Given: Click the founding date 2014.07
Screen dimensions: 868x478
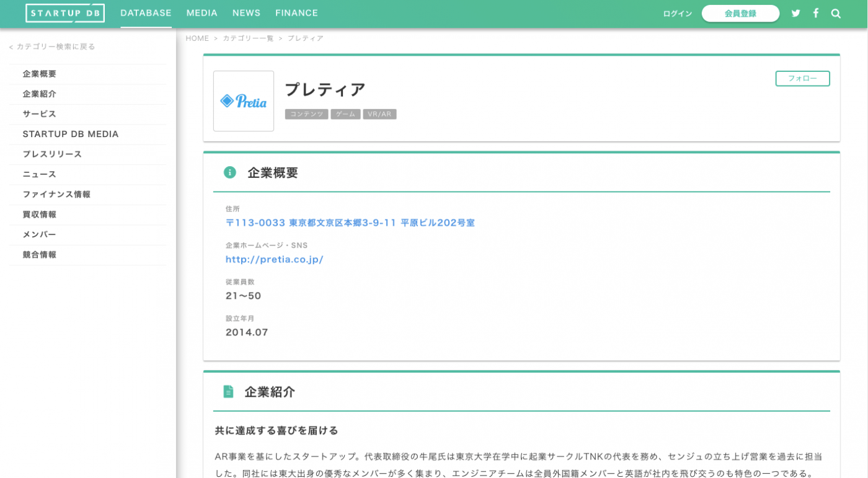Looking at the screenshot, I should pyautogui.click(x=247, y=332).
